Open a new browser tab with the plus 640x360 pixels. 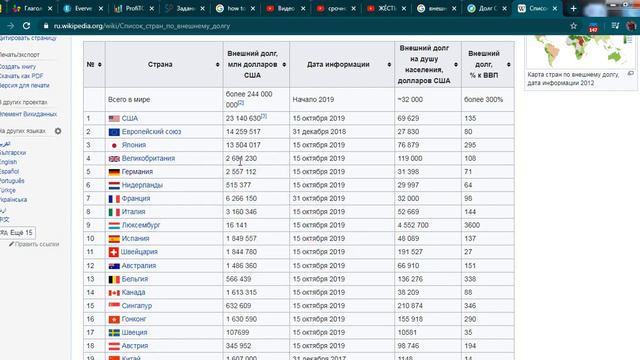tap(573, 8)
